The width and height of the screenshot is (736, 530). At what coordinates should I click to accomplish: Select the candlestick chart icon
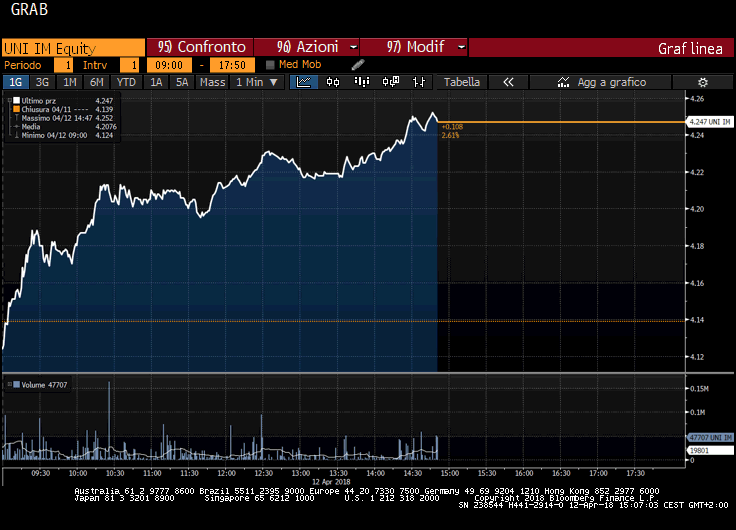coord(333,82)
